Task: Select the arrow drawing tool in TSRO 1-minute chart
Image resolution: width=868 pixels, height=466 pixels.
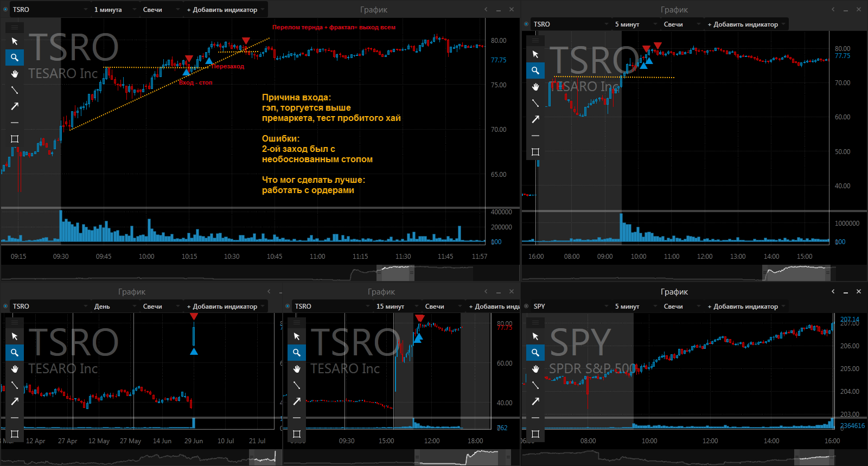Action: tap(15, 106)
